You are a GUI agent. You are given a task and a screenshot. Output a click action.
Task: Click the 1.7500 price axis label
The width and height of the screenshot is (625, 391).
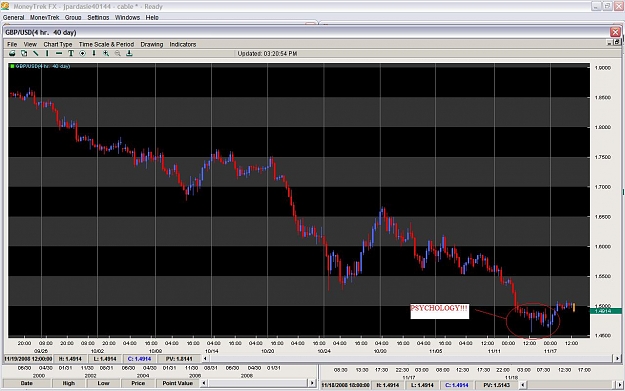602,157
